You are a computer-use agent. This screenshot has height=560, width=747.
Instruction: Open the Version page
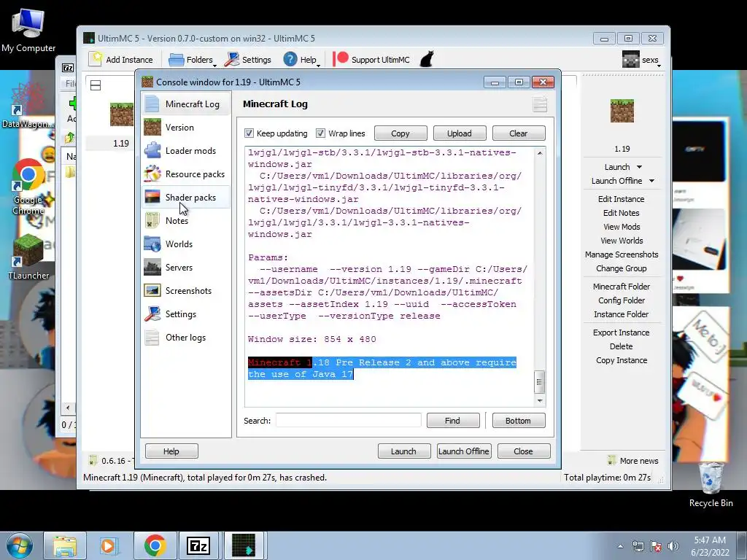186,127
